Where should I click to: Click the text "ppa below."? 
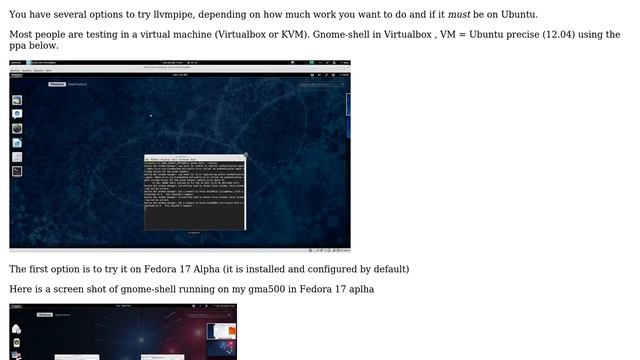click(34, 46)
